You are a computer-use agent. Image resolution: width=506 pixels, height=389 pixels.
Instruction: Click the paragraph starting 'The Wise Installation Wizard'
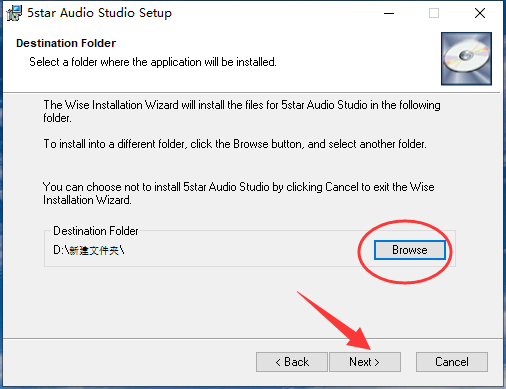point(242,111)
